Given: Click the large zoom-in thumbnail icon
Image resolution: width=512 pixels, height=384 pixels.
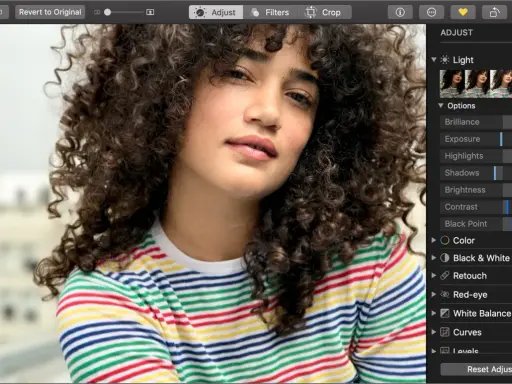Looking at the screenshot, I should (x=150, y=12).
